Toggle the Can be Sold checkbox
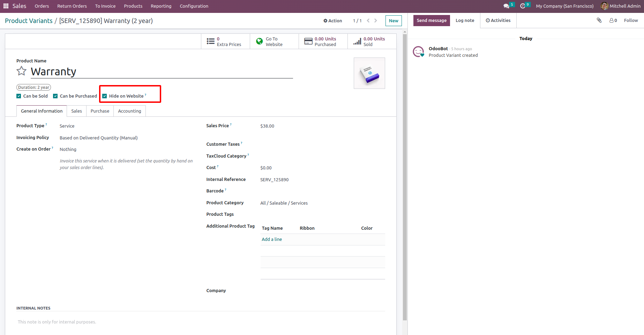This screenshot has height=335, width=644. [x=19, y=96]
